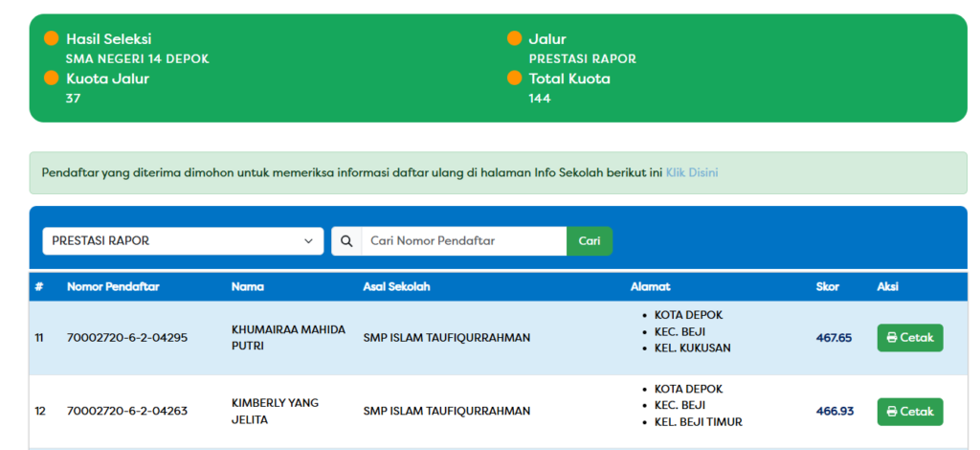This screenshot has height=450, width=980.
Task: Click the name Khumairaa Mahida Putri
Action: (x=288, y=338)
